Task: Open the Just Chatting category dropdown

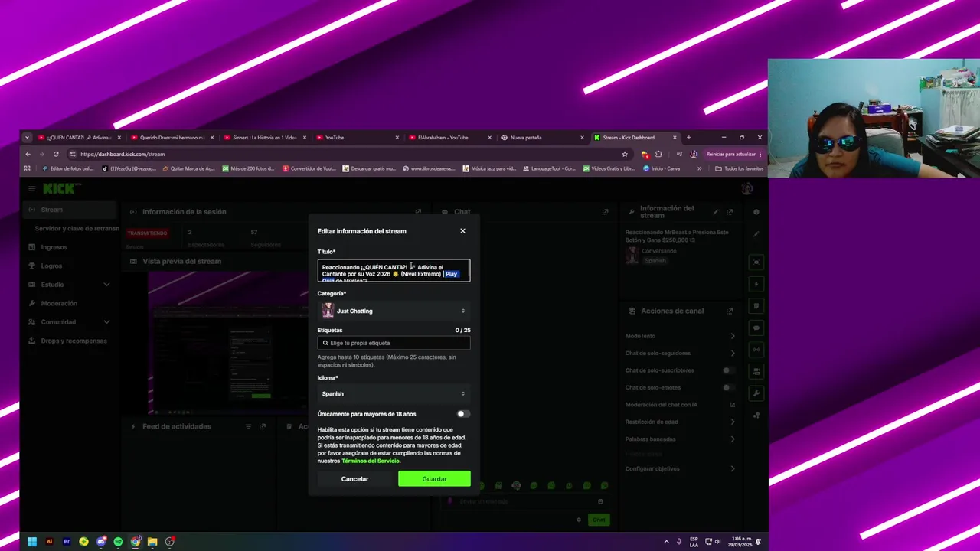Action: pos(394,311)
